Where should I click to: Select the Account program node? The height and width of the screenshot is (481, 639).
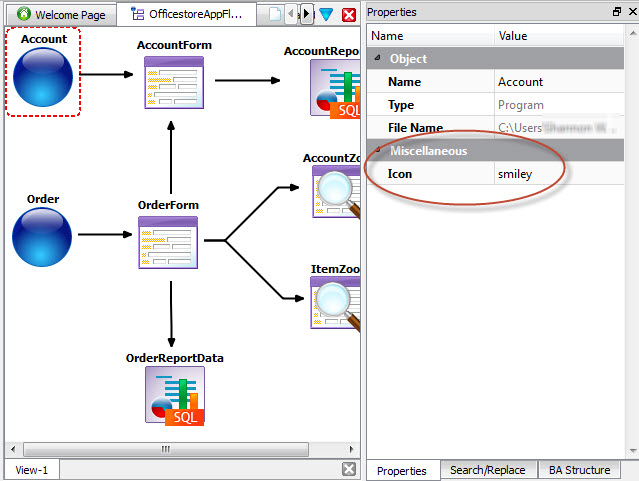coord(41,78)
